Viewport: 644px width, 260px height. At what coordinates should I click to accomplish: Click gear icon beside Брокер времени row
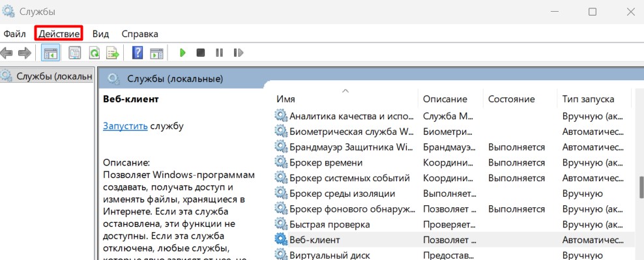(281, 162)
